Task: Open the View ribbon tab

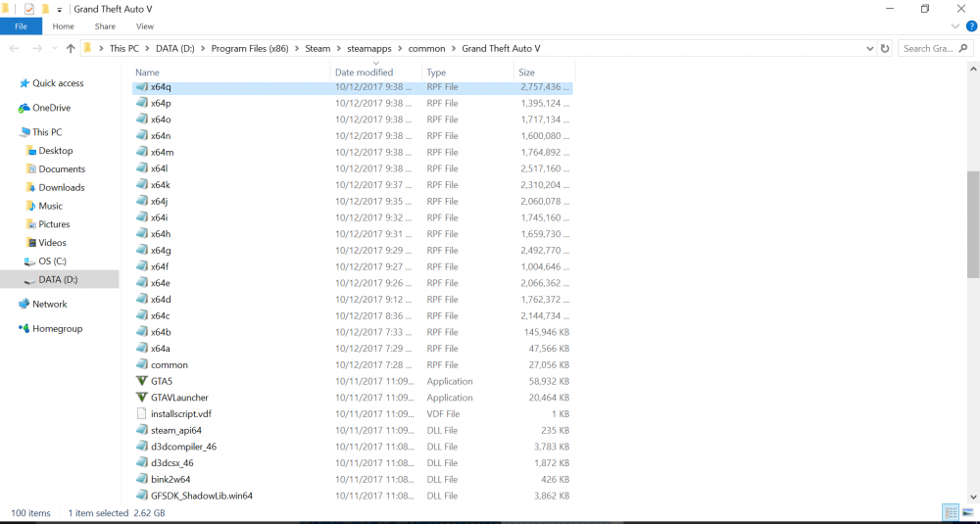Action: pos(145,26)
